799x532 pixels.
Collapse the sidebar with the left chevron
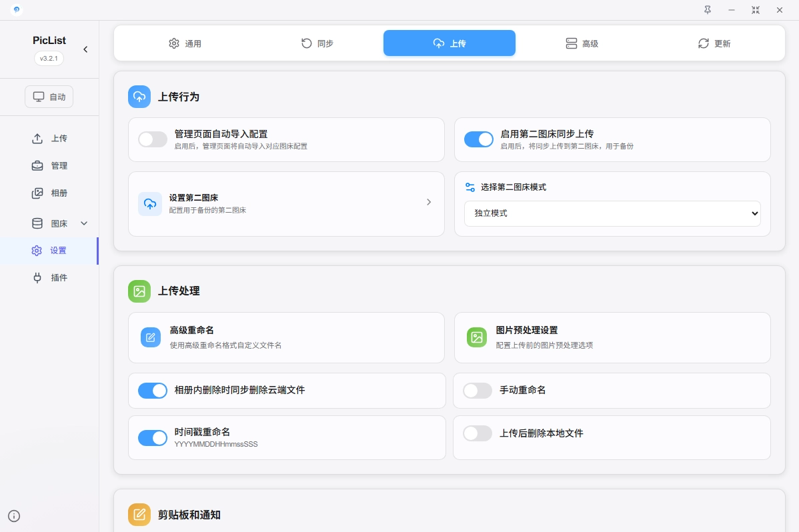click(x=85, y=49)
